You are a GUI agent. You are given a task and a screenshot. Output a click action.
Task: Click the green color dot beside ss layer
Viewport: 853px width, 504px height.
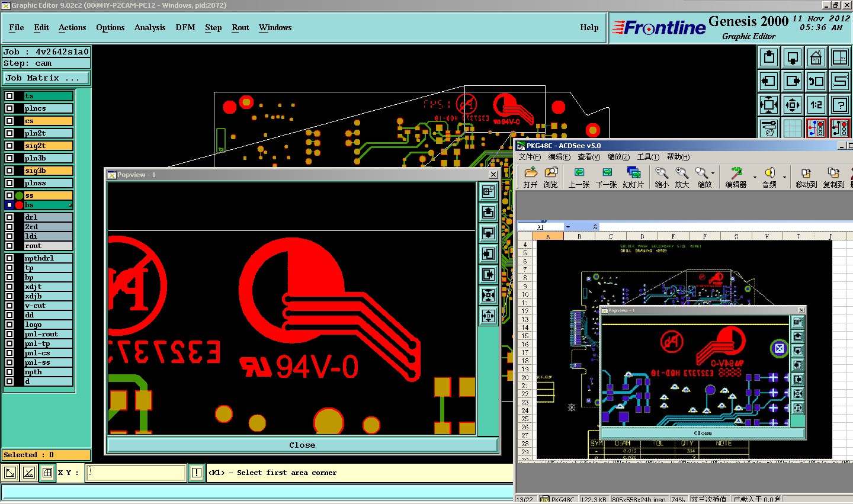click(20, 195)
